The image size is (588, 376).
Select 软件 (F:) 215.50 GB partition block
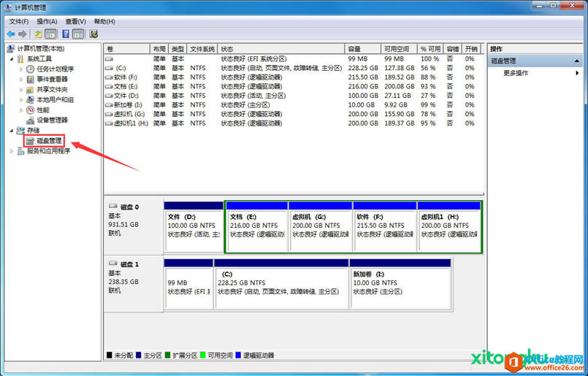tap(385, 227)
